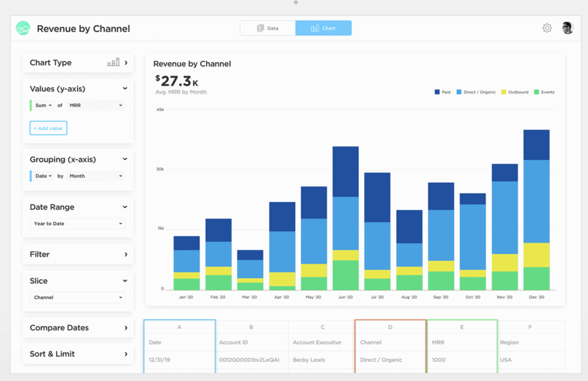Click the Account ID cell
Image resolution: width=588 pixels, height=381 pixels.
pos(252,342)
